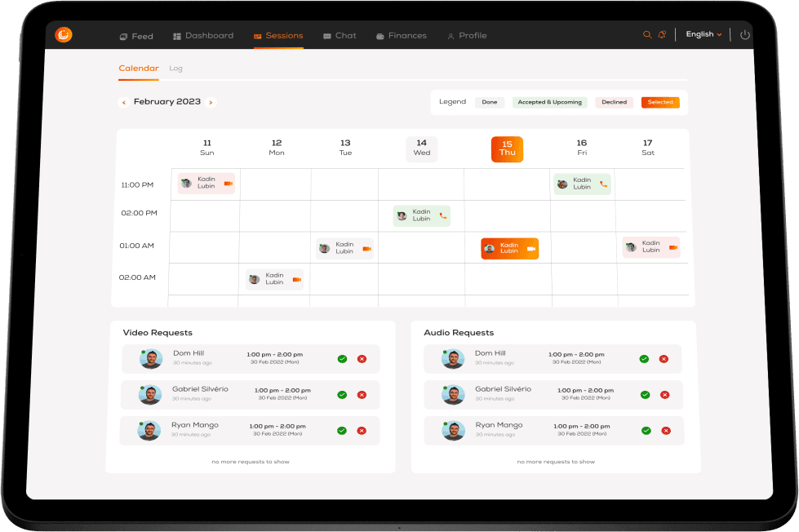799x532 pixels.
Task: Select day 15 Thu
Action: (507, 149)
